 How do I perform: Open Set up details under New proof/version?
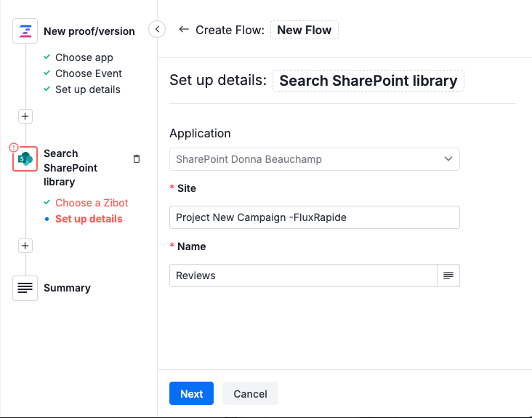tap(87, 89)
